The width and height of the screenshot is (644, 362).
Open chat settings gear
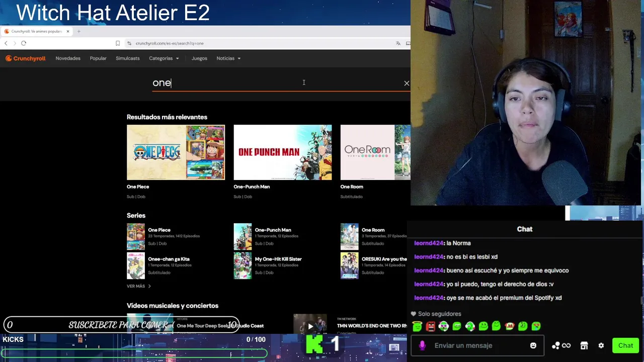pyautogui.click(x=601, y=345)
